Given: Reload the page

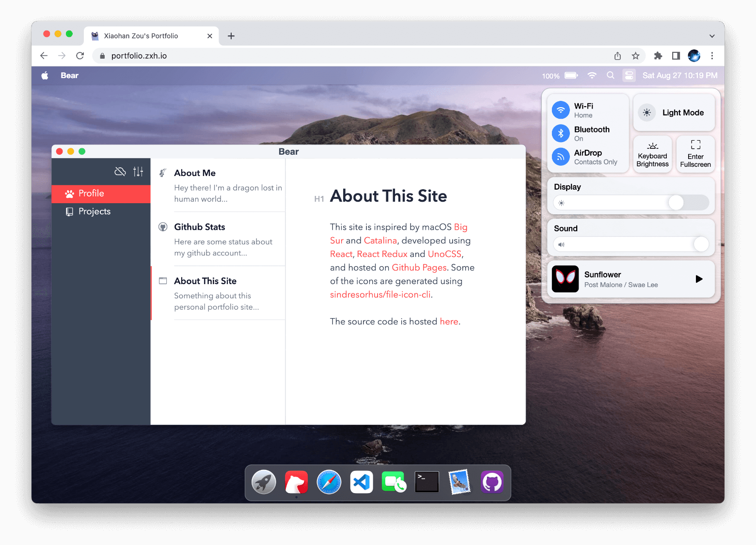Looking at the screenshot, I should [x=80, y=56].
